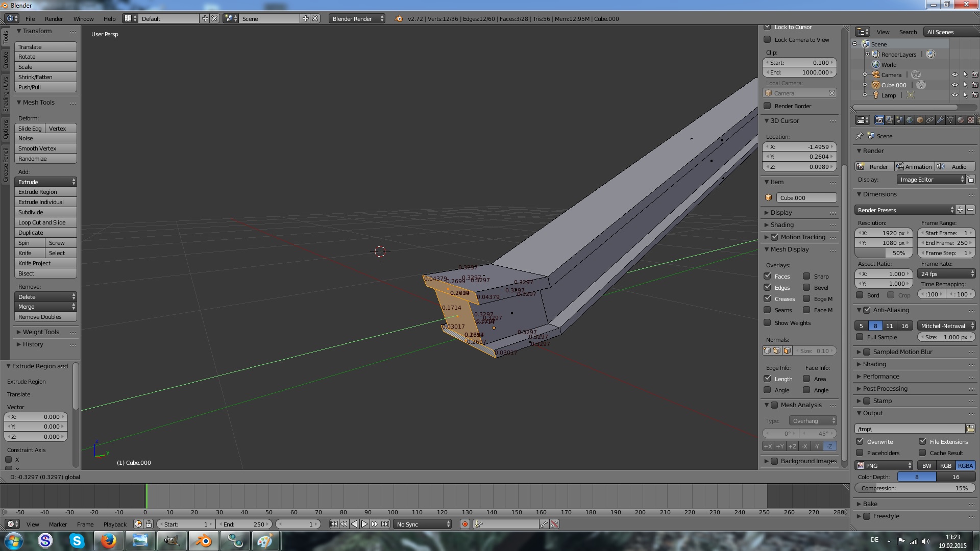The image size is (980, 551).
Task: Enable Show Weights checkbox
Action: 767,322
